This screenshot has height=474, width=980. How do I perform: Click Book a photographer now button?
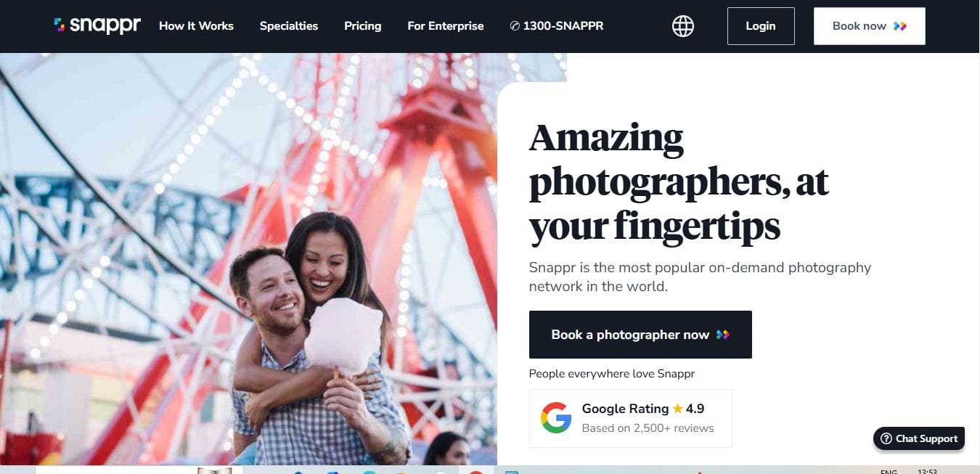[x=640, y=335]
